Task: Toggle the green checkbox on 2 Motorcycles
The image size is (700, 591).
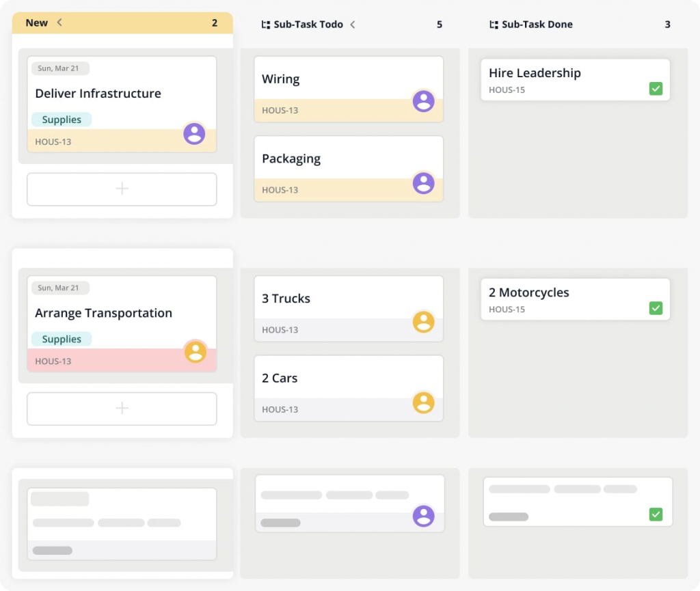Action: point(656,307)
